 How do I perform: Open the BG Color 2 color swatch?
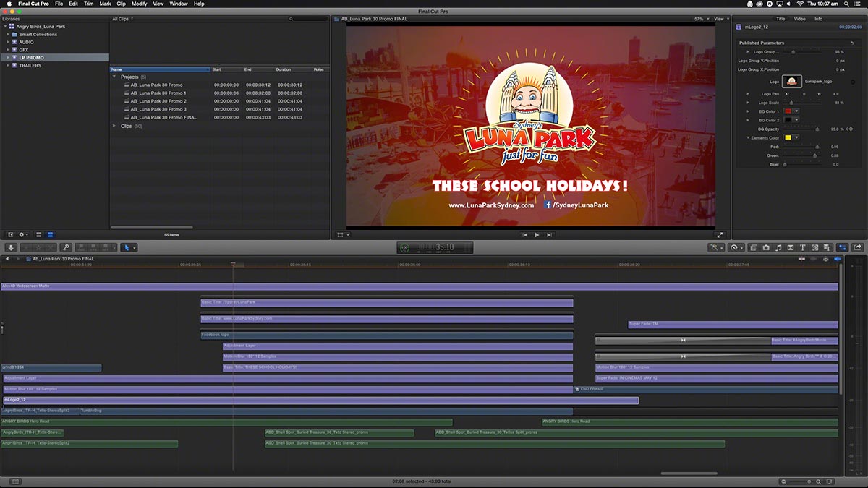tap(788, 120)
